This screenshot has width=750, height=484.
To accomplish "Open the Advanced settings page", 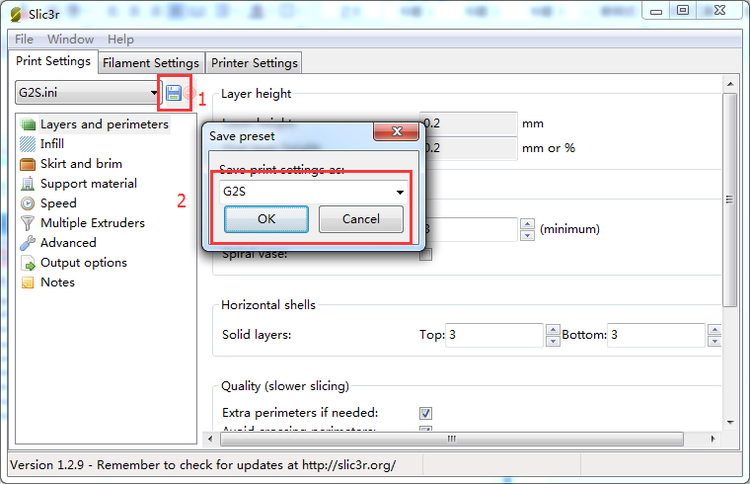I will coord(68,243).
